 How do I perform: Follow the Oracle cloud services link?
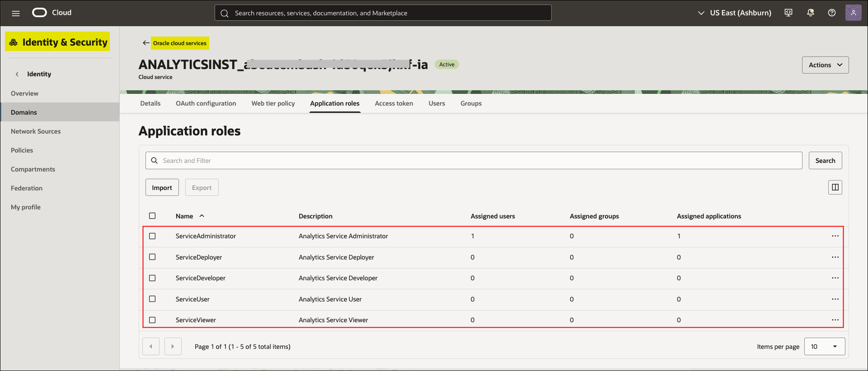(x=180, y=43)
